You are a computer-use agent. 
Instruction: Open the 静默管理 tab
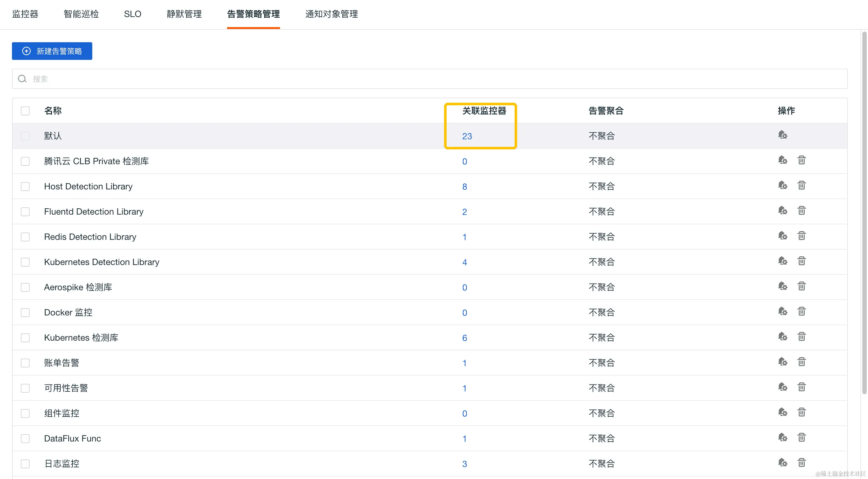coord(184,14)
